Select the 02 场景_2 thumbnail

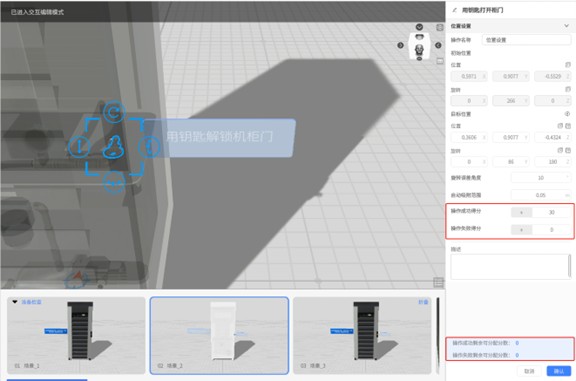219,335
